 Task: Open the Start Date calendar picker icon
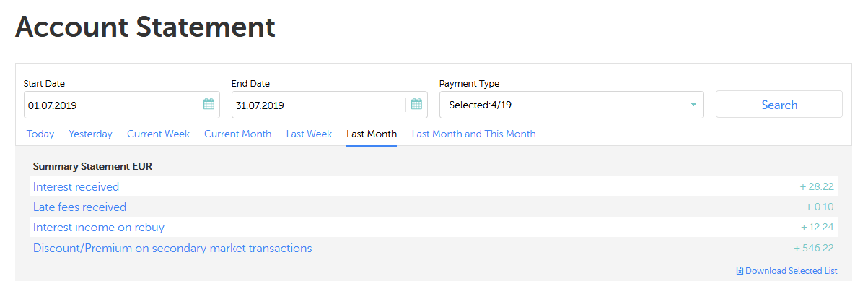click(x=209, y=105)
